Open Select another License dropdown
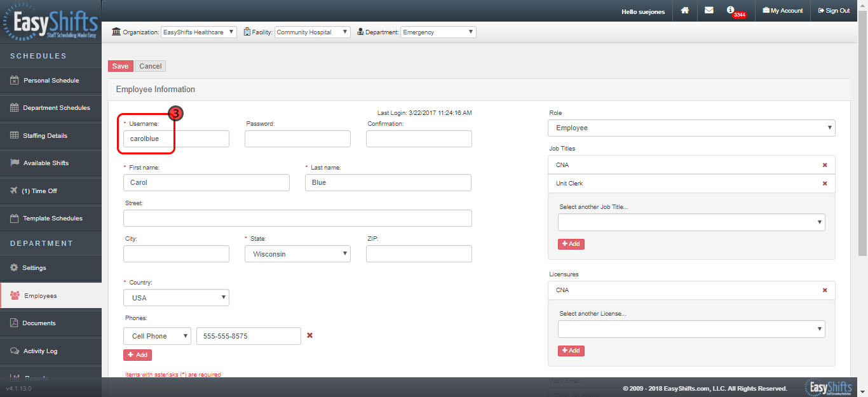Image resolution: width=868 pixels, height=397 pixels. [691, 329]
